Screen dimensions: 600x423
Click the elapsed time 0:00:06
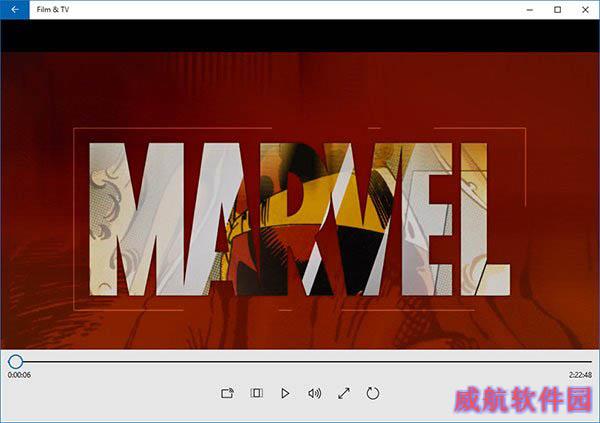(19, 375)
